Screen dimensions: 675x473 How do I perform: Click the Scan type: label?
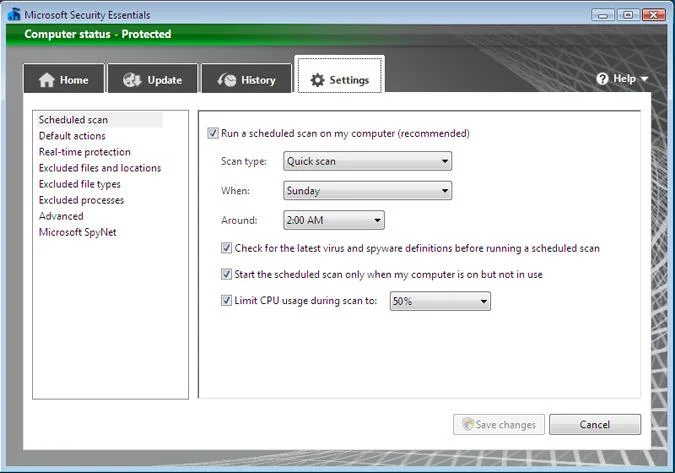tap(244, 161)
